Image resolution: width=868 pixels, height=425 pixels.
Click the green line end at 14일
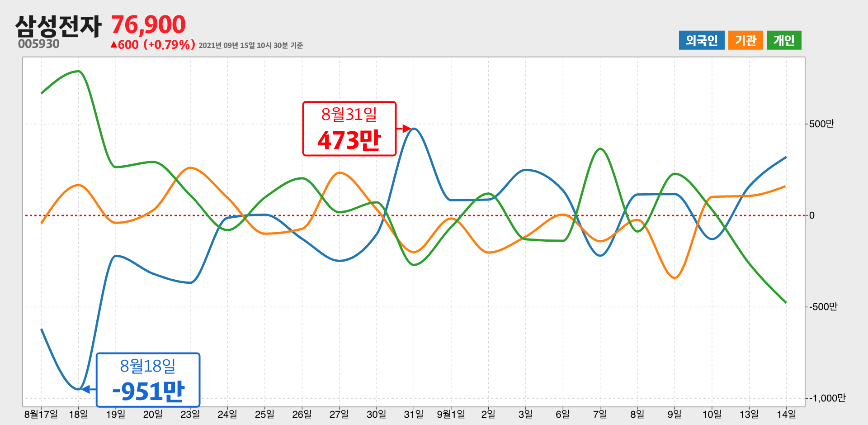point(786,302)
